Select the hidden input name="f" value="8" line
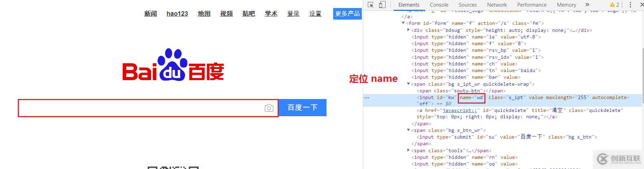644x169 pixels. pos(469,43)
